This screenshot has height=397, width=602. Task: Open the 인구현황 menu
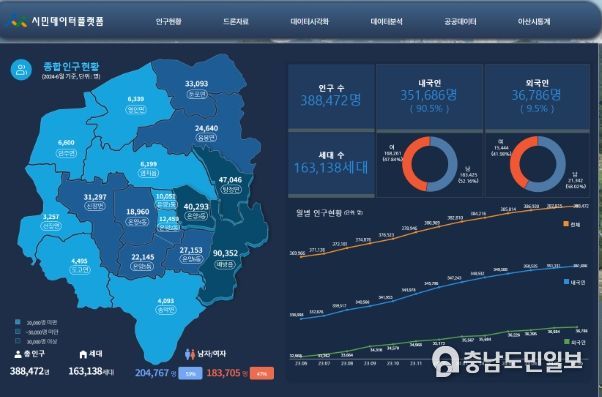click(169, 22)
